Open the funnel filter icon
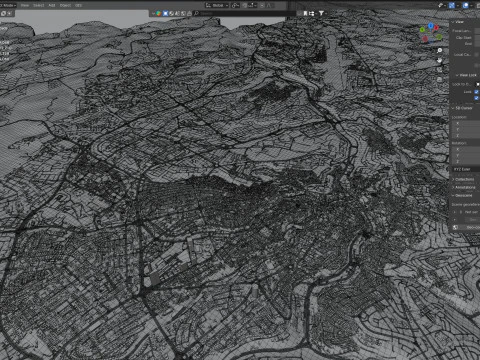This screenshot has width=480, height=360. [x=321, y=13]
